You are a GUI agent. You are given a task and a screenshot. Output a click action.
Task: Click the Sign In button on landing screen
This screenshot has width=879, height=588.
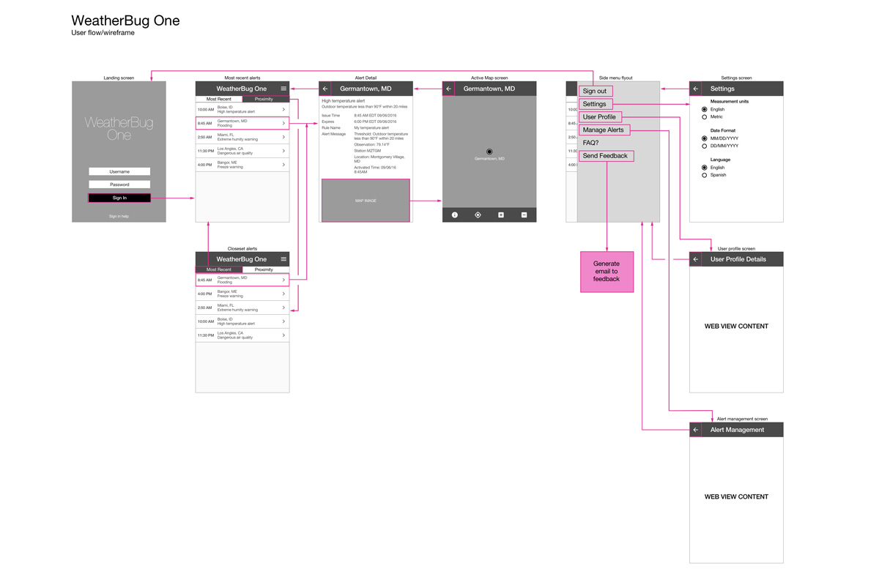(119, 198)
